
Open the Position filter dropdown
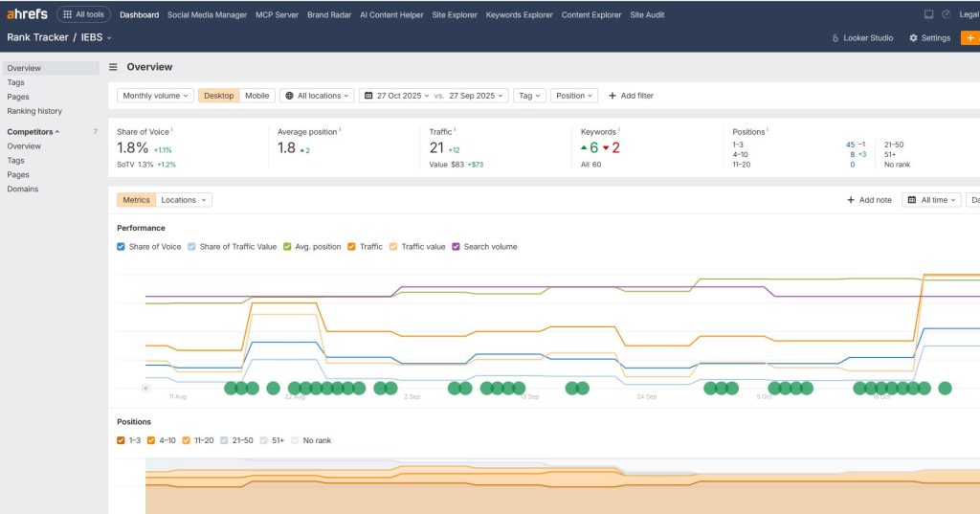(574, 96)
